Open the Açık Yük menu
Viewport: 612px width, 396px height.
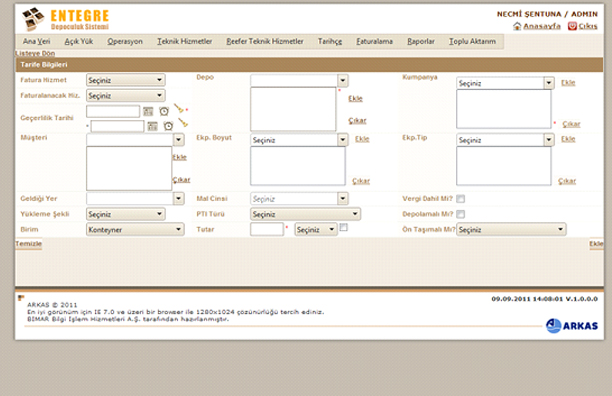[x=79, y=41]
